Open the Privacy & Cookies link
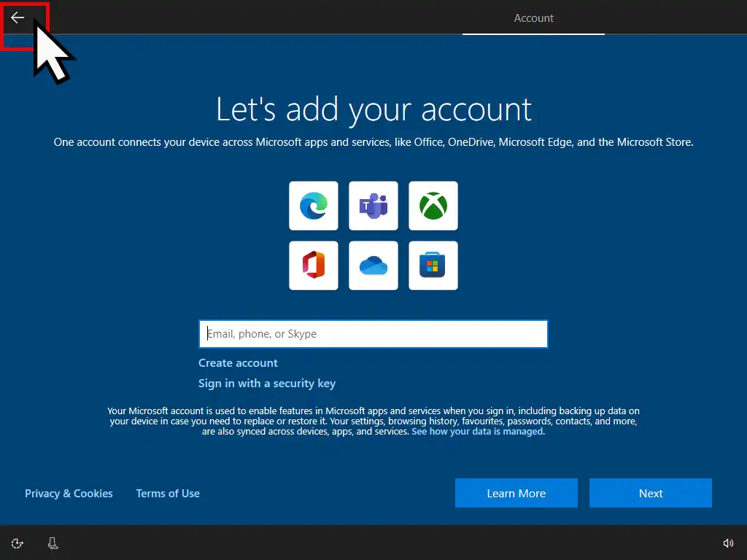 (69, 494)
